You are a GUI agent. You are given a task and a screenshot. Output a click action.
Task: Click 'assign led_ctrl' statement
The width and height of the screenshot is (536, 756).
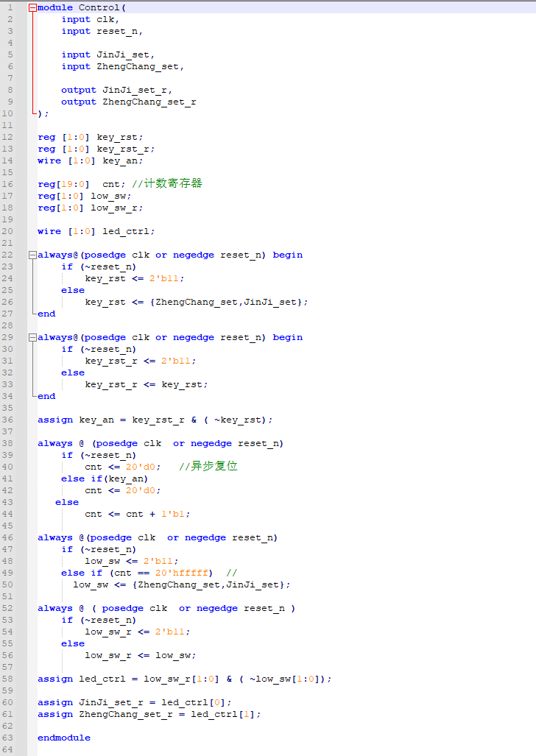pos(185,679)
